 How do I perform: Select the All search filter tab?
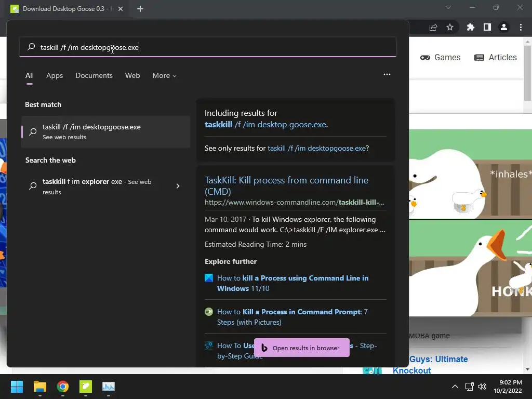coord(30,75)
